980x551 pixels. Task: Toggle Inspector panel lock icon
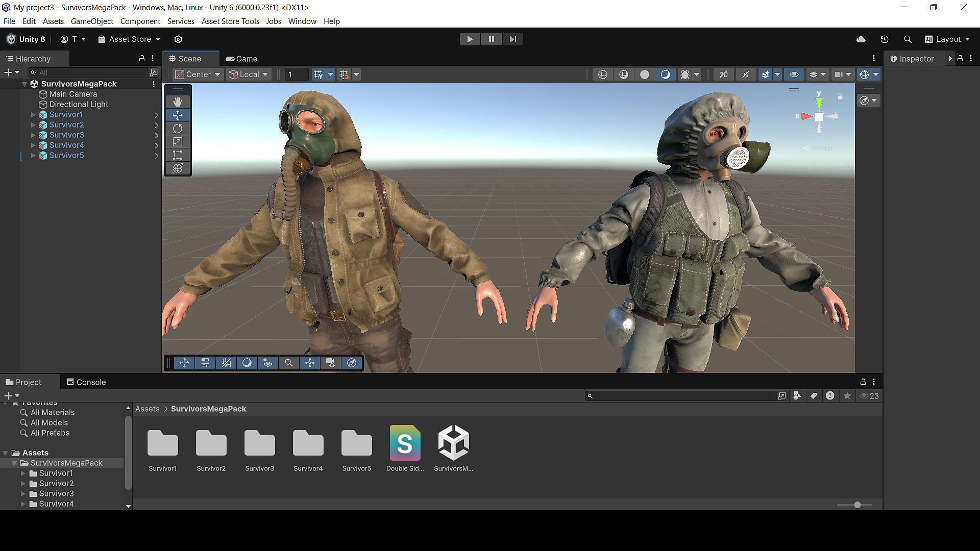click(x=960, y=59)
